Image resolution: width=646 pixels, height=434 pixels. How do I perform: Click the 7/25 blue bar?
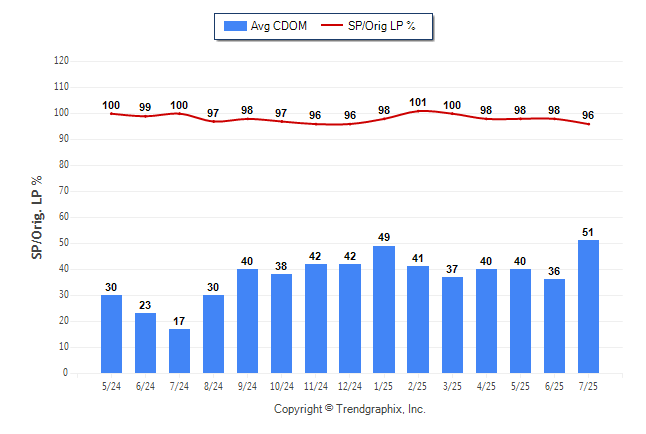(588, 307)
